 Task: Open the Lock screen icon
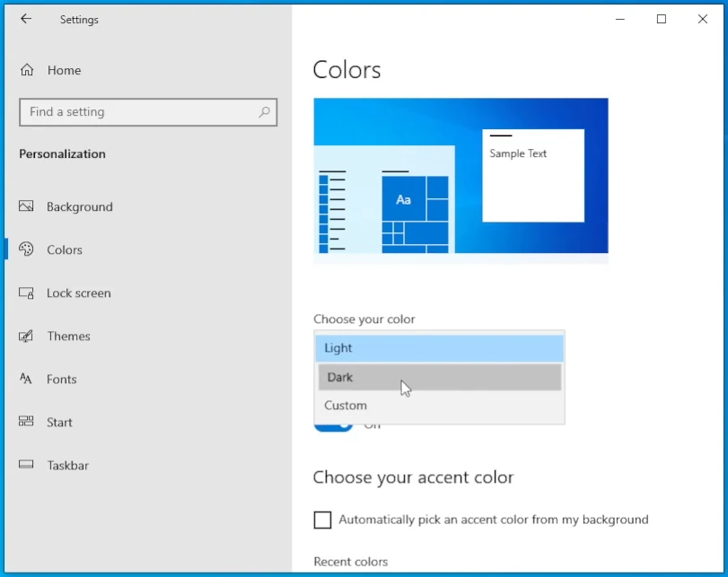tap(26, 293)
